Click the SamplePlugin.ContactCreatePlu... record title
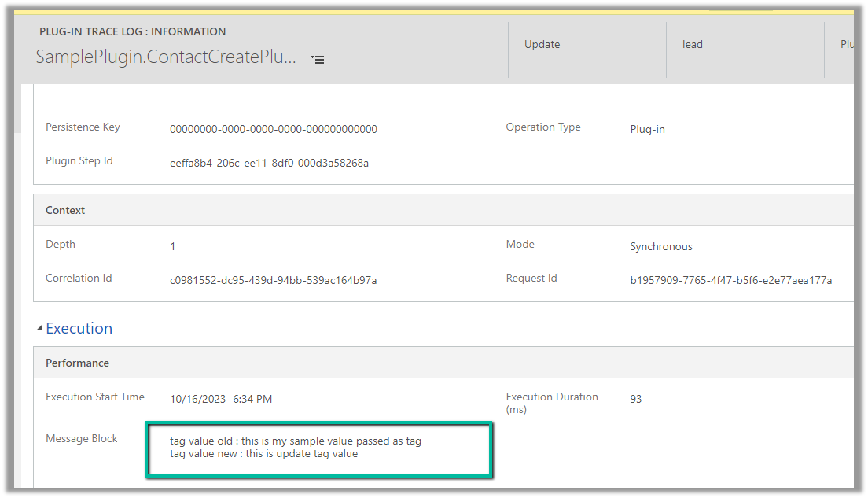The width and height of the screenshot is (868, 498). click(x=166, y=57)
